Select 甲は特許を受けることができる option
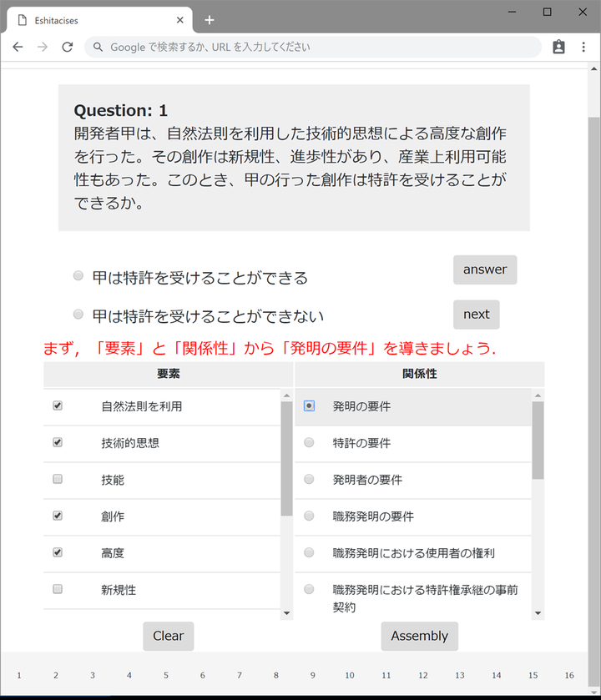 78,275
